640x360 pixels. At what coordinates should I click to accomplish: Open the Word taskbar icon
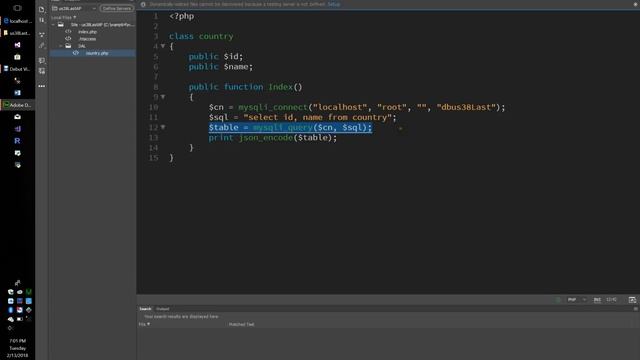[17, 93]
